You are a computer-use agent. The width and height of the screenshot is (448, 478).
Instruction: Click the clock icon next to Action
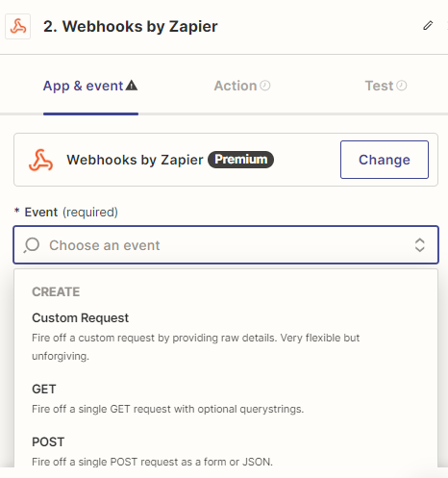(265, 86)
